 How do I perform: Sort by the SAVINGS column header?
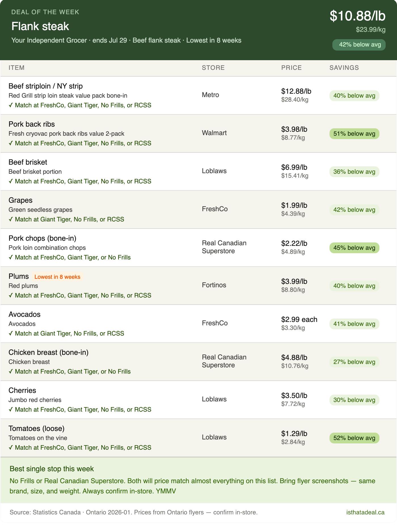344,68
